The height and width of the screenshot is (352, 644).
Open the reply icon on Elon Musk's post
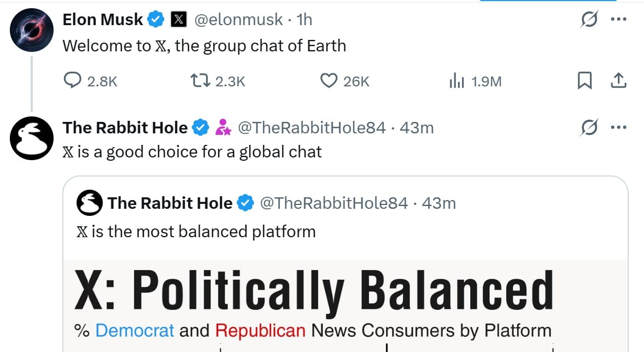[x=73, y=80]
